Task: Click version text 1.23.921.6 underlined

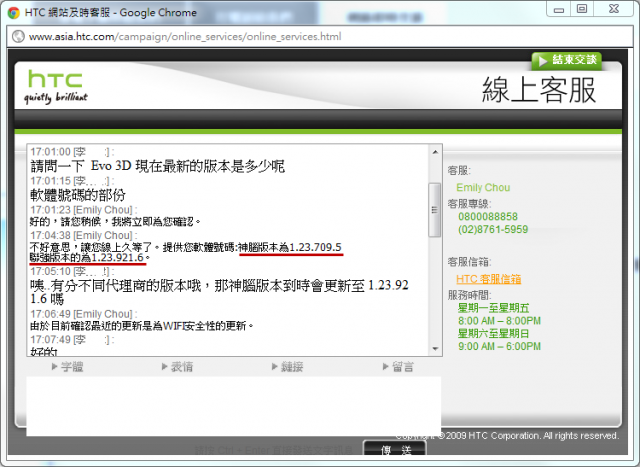Action: (x=118, y=258)
